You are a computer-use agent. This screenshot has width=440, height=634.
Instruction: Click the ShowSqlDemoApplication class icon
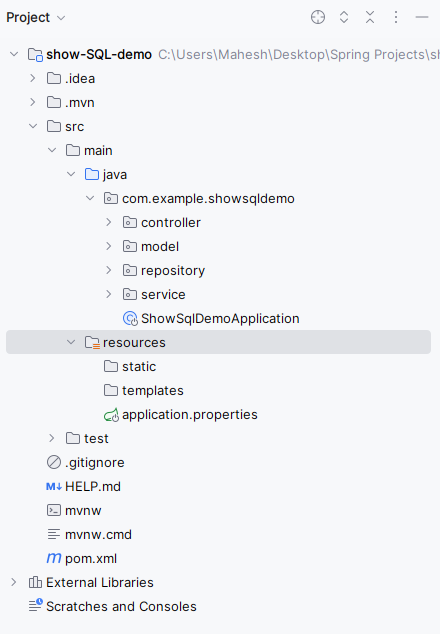click(130, 319)
